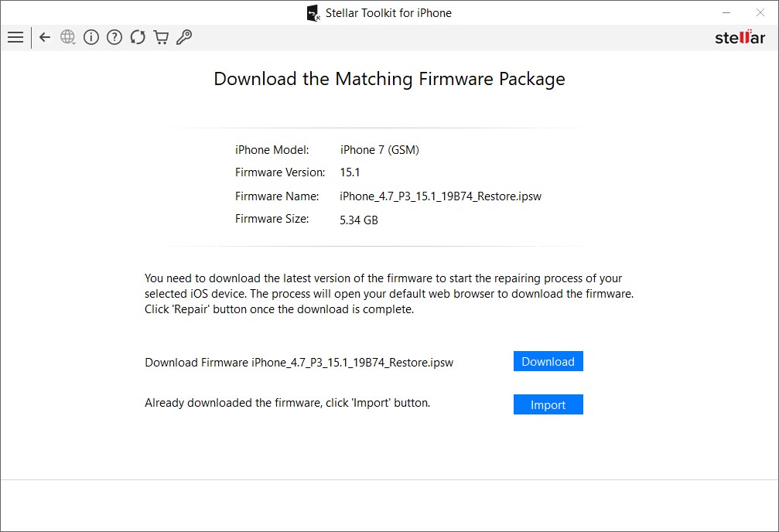
Task: Click the shopping cart Buy icon
Action: [161, 37]
